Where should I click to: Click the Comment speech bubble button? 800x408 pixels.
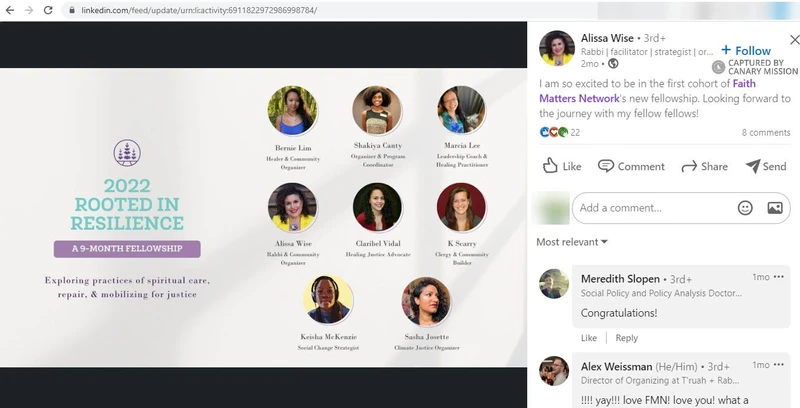pos(631,166)
